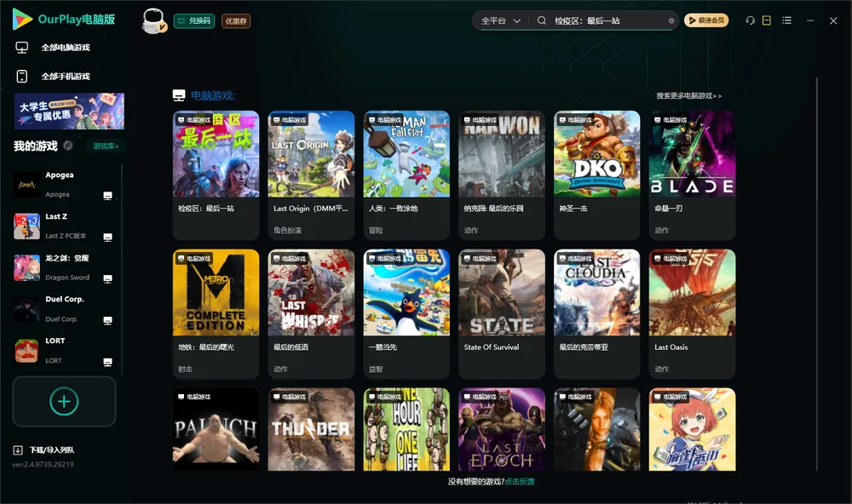Click the LORT game icon in My Games
Viewport: 852px width, 504px height.
click(x=26, y=351)
